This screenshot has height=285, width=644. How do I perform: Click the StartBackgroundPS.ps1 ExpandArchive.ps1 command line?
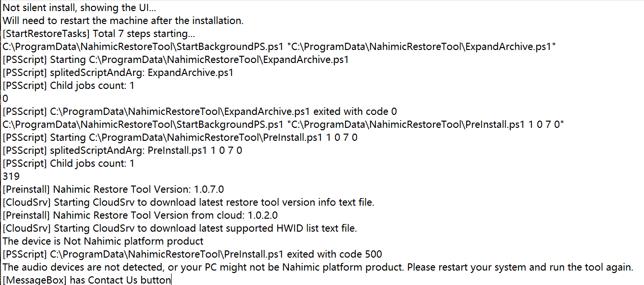click(279, 47)
